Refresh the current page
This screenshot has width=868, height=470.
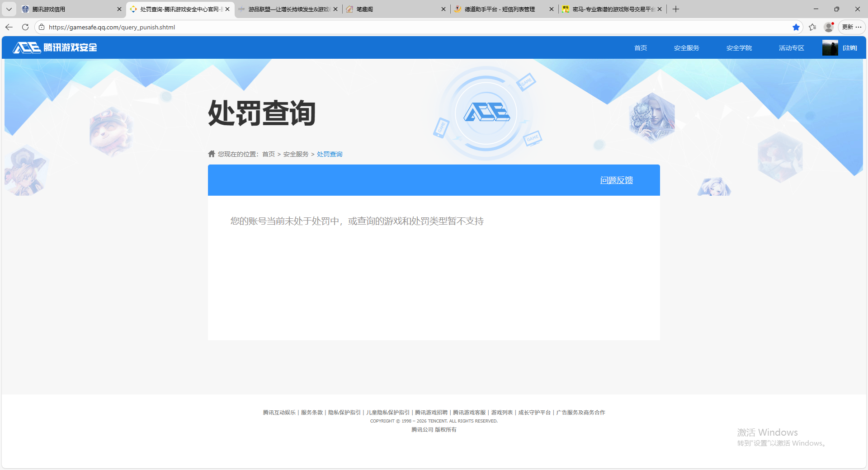click(25, 27)
